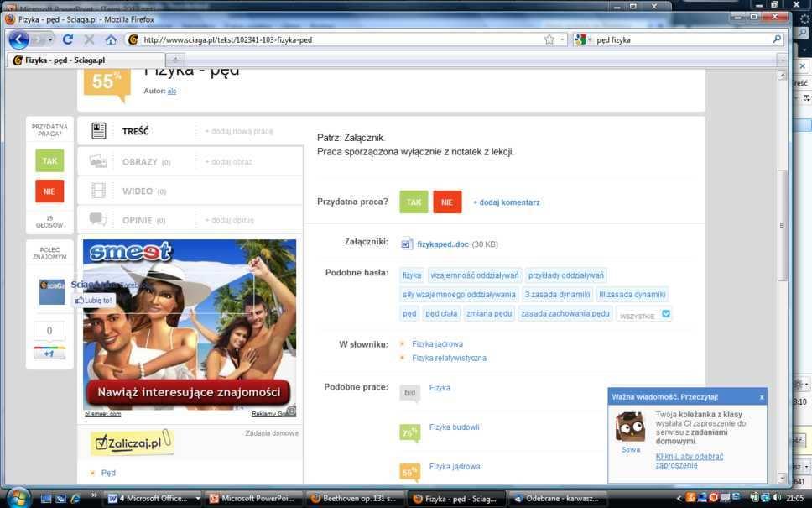Click '+ dodaj obraz' link

(228, 162)
